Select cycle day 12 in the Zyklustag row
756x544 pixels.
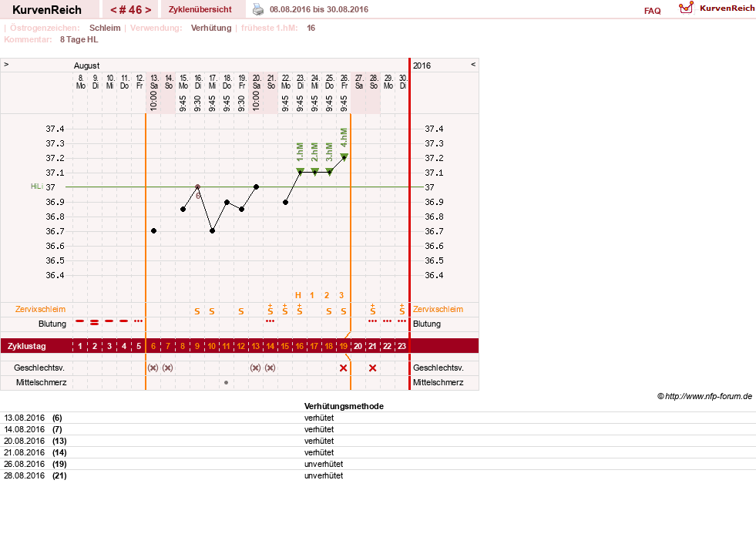(x=241, y=346)
